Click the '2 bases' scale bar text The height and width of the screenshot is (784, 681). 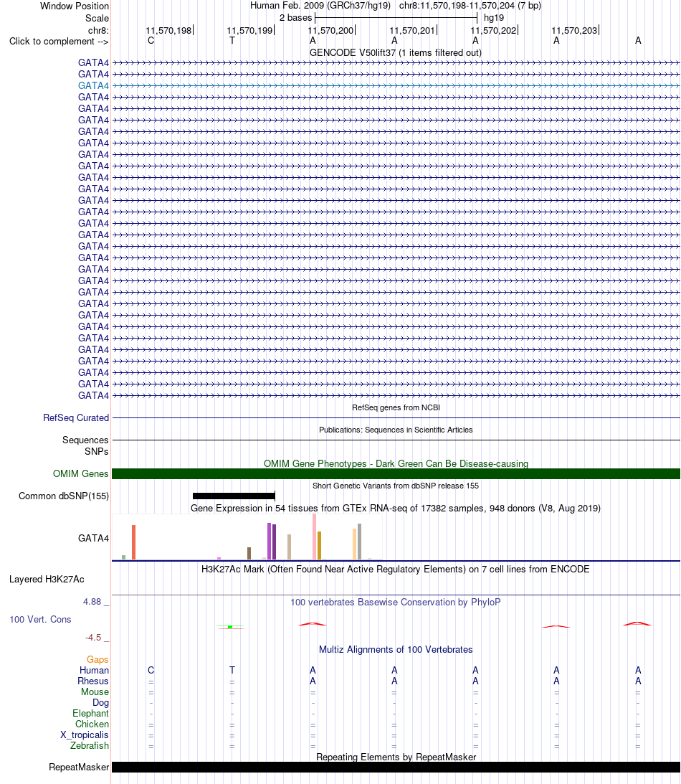pyautogui.click(x=295, y=17)
